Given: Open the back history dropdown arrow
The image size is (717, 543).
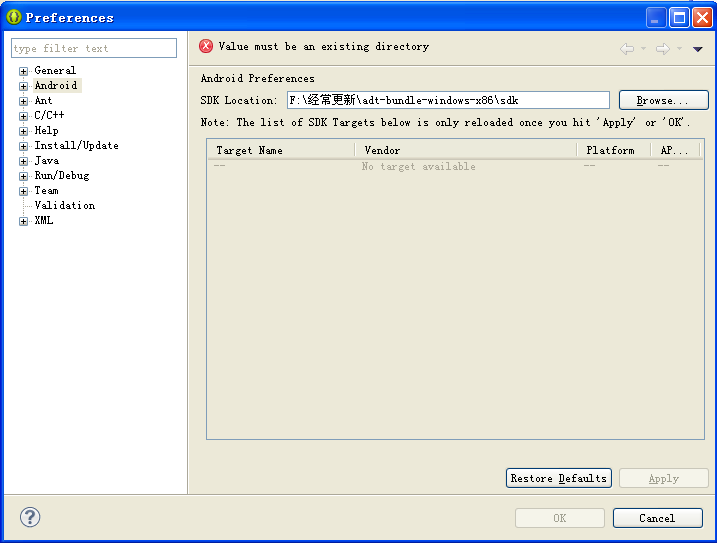Looking at the screenshot, I should coord(643,48).
